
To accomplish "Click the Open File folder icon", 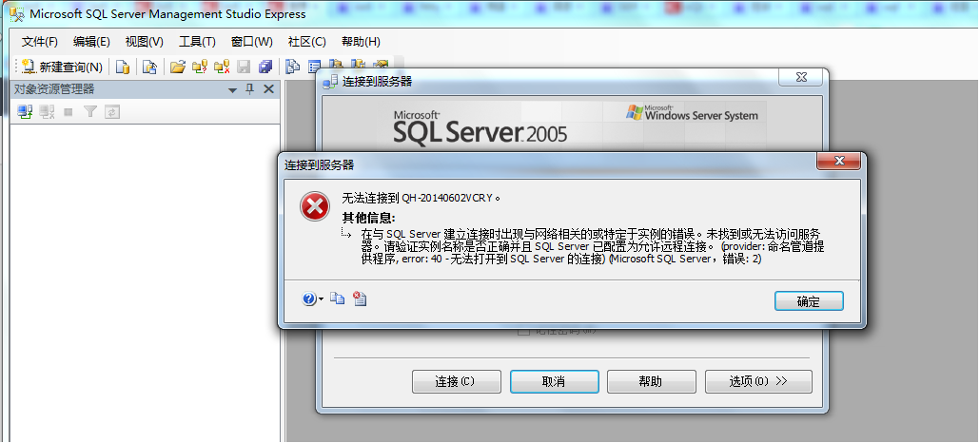I will click(177, 67).
